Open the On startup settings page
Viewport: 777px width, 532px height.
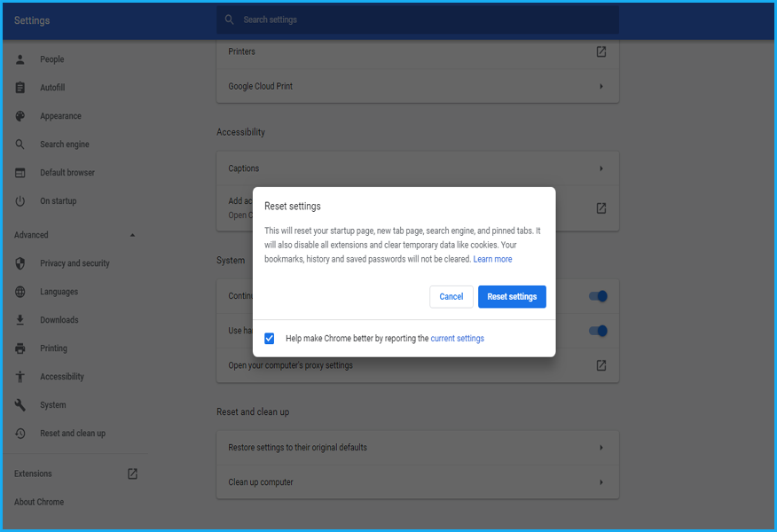click(58, 201)
